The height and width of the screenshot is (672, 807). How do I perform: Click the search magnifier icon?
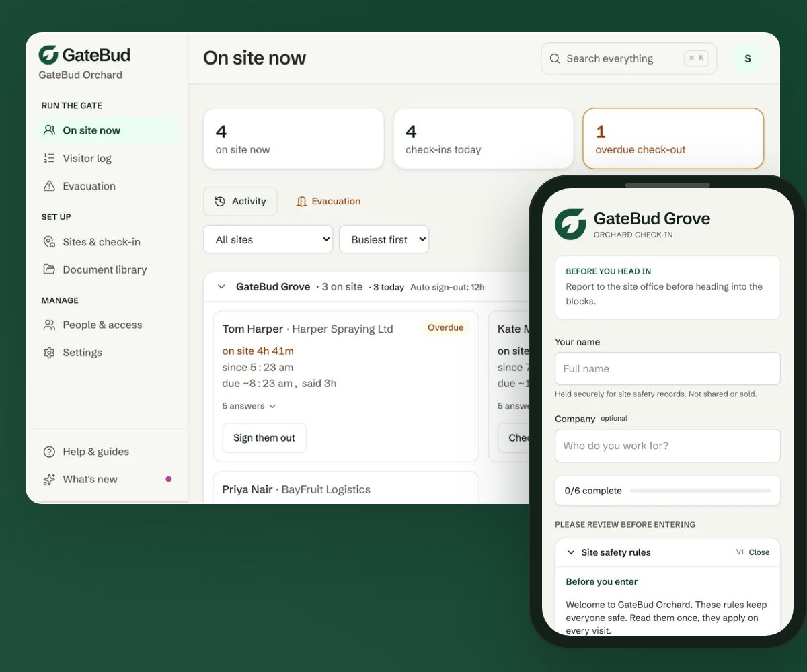555,58
